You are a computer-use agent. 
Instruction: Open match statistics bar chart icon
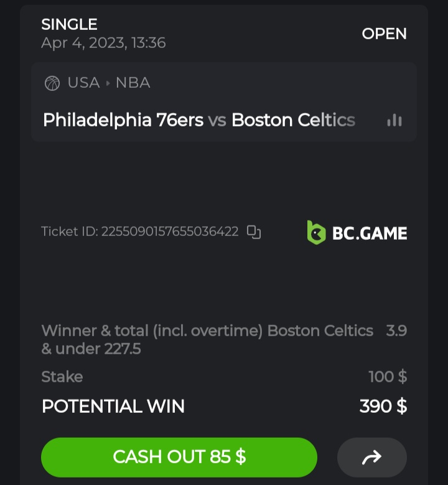(x=394, y=120)
